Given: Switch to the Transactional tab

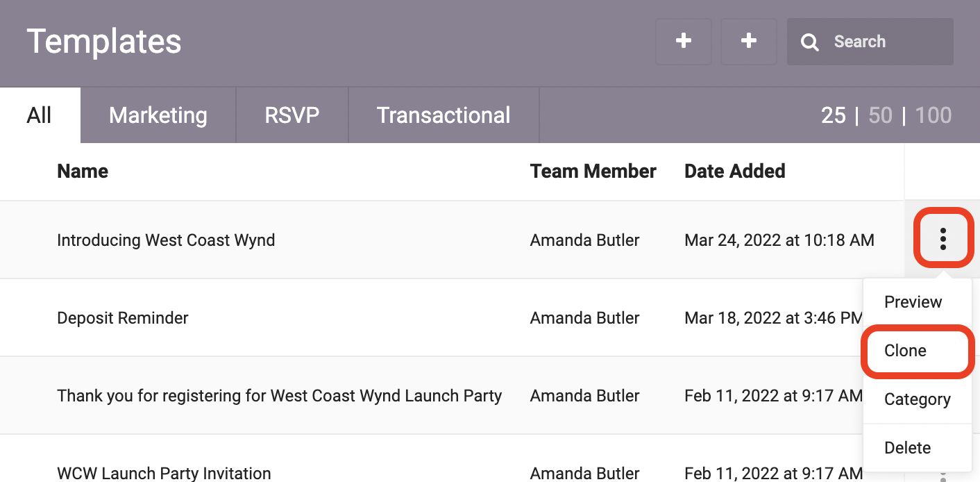Looking at the screenshot, I should click(443, 115).
